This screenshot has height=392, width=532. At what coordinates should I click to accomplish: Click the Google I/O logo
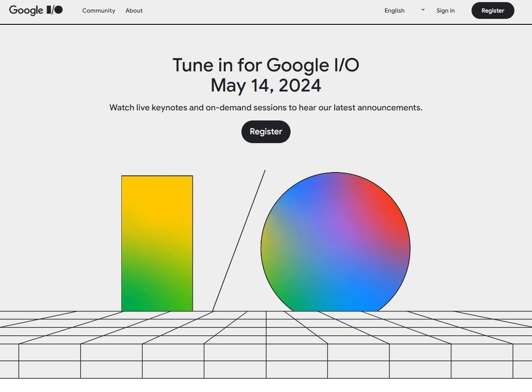36,10
